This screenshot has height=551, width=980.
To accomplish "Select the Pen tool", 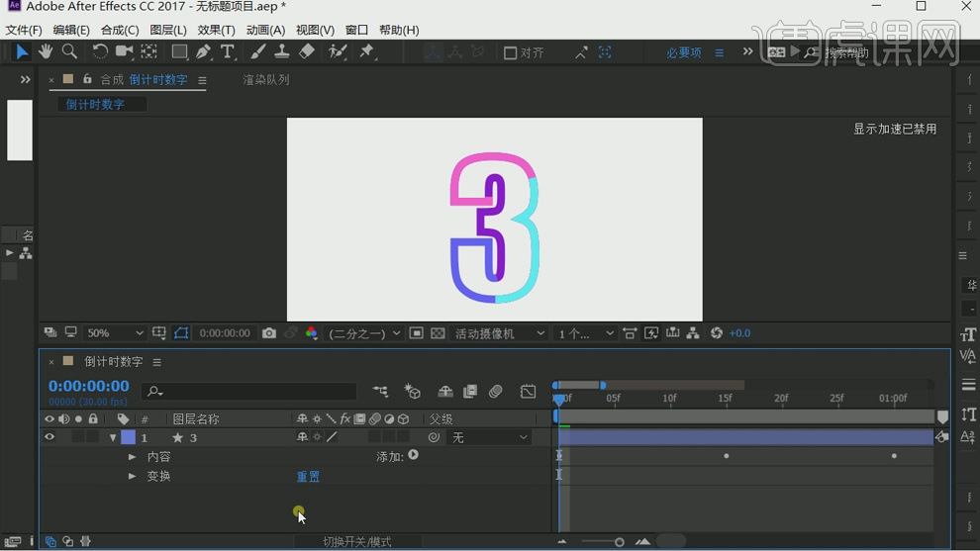I will click(203, 51).
